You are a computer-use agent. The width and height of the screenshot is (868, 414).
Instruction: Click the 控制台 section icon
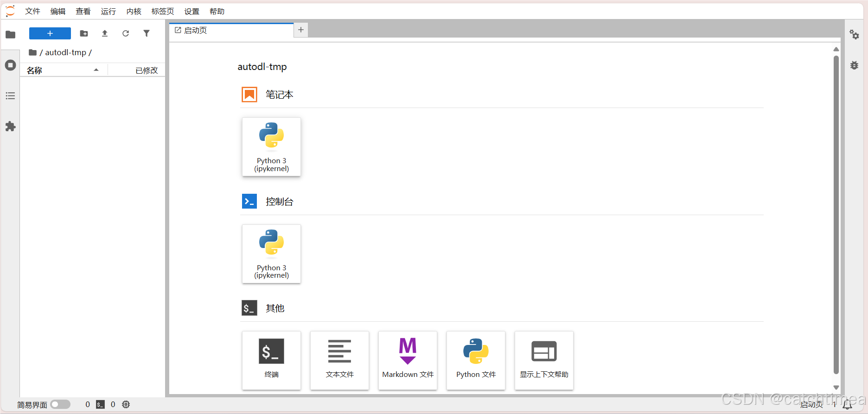click(x=249, y=201)
